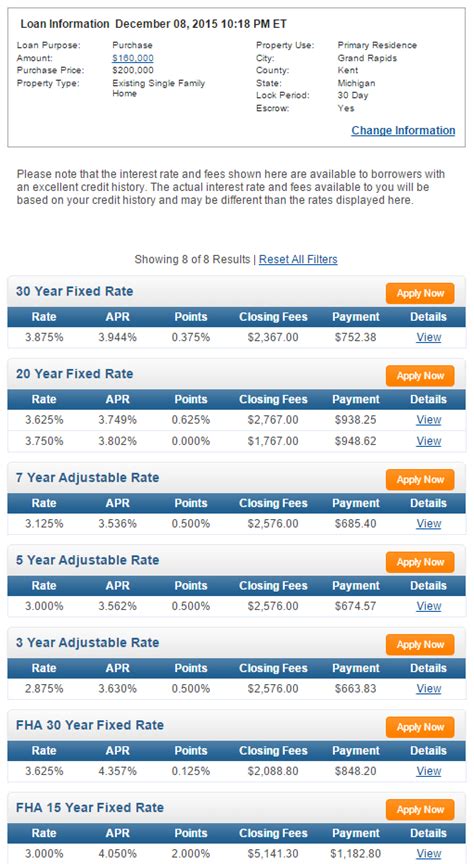The image size is (474, 864).
Task: Apply Now for 20 Year Fixed Rate
Action: 420,376
